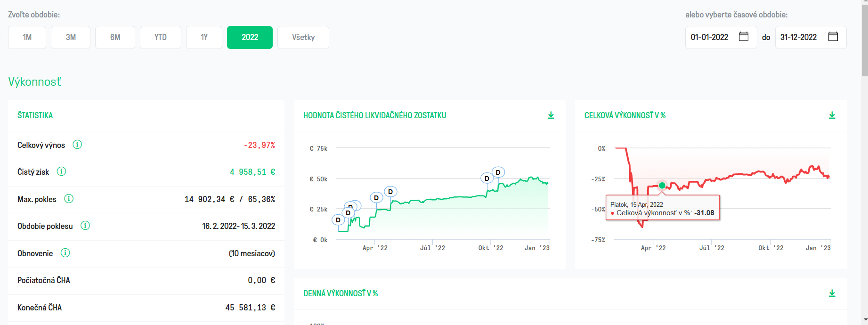Select the 1M period
The image size is (868, 325).
[x=27, y=37]
